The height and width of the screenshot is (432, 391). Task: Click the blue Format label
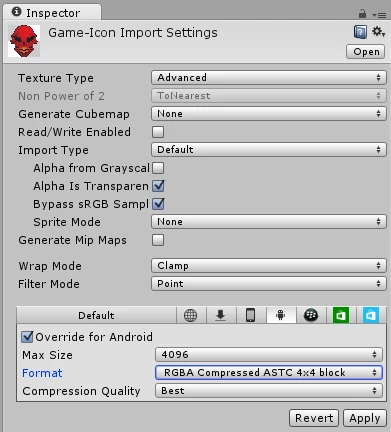(x=42, y=373)
